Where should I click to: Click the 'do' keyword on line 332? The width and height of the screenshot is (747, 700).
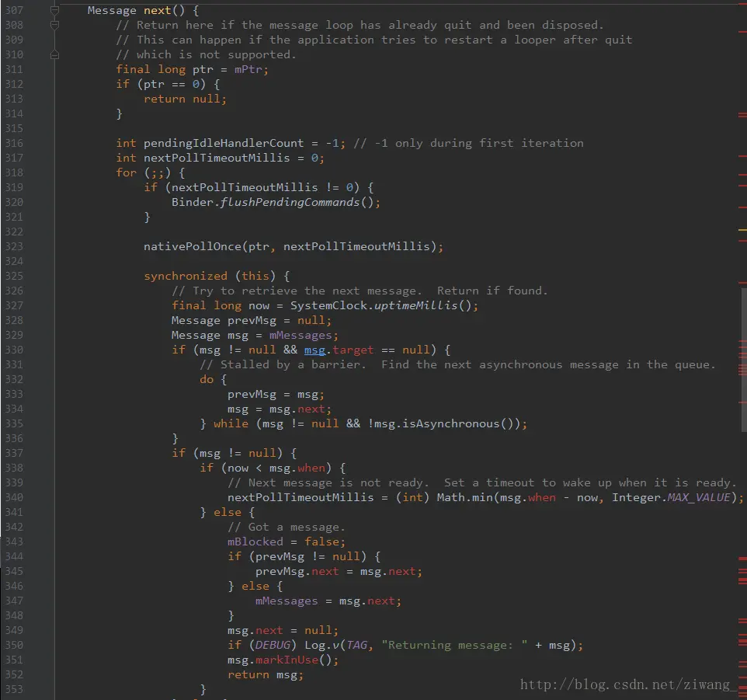pos(207,380)
